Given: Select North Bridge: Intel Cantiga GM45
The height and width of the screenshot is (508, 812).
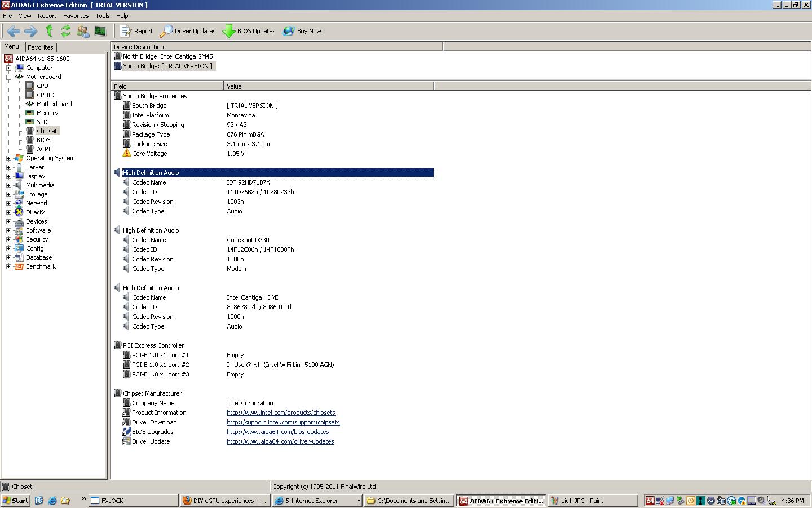Looking at the screenshot, I should click(164, 56).
